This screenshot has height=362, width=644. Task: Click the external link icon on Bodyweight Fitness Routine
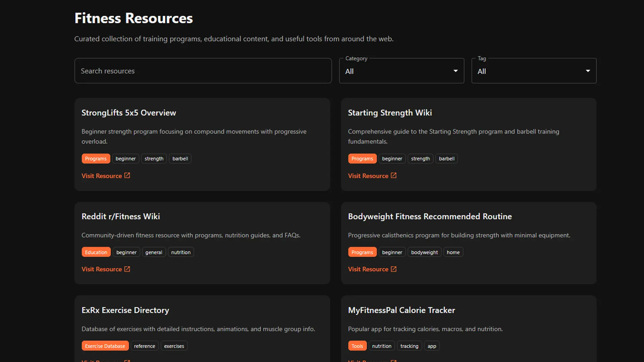pyautogui.click(x=393, y=269)
